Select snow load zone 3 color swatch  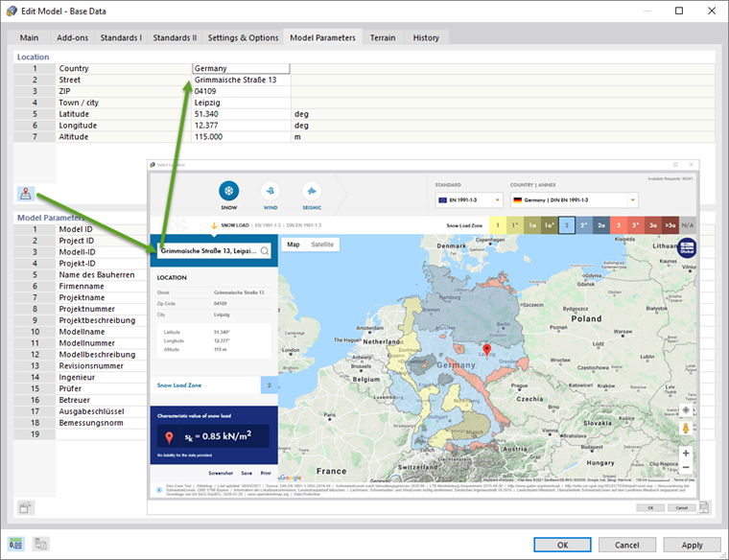619,225
